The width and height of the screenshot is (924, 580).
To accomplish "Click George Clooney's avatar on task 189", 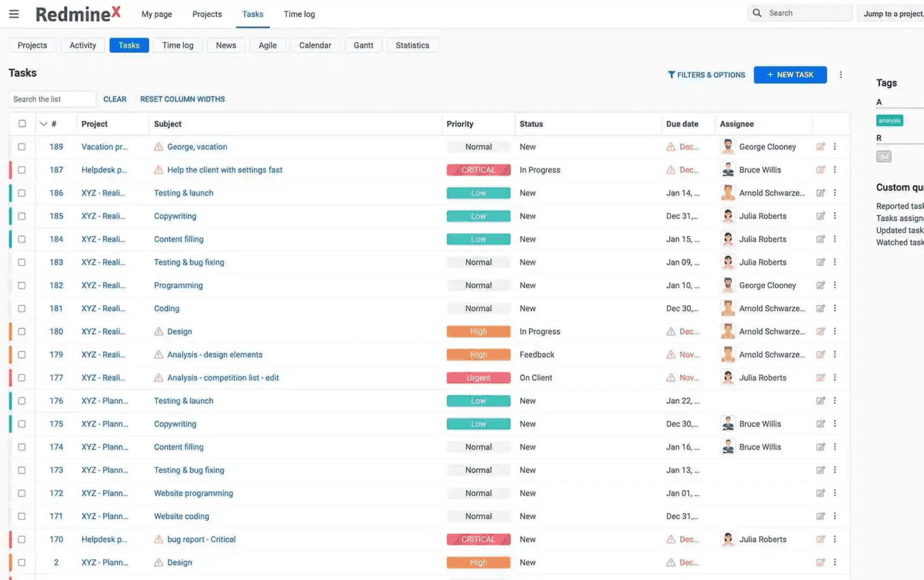I will (728, 147).
